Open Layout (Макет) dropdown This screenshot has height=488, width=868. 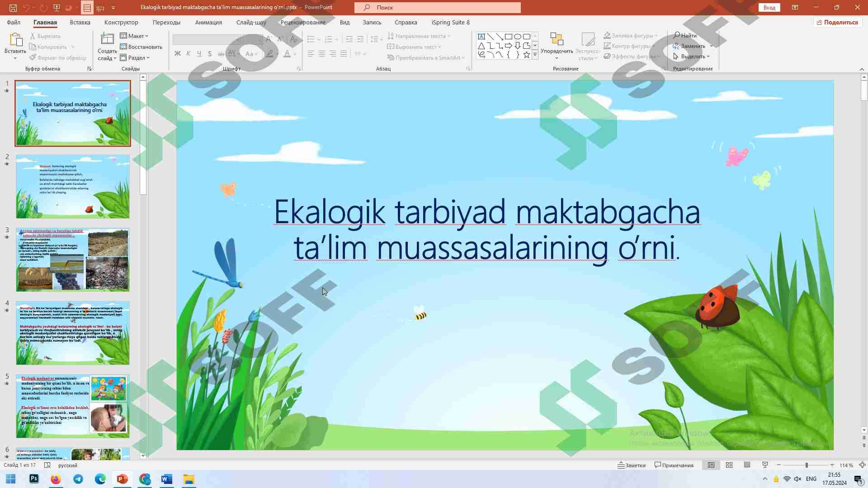134,36
